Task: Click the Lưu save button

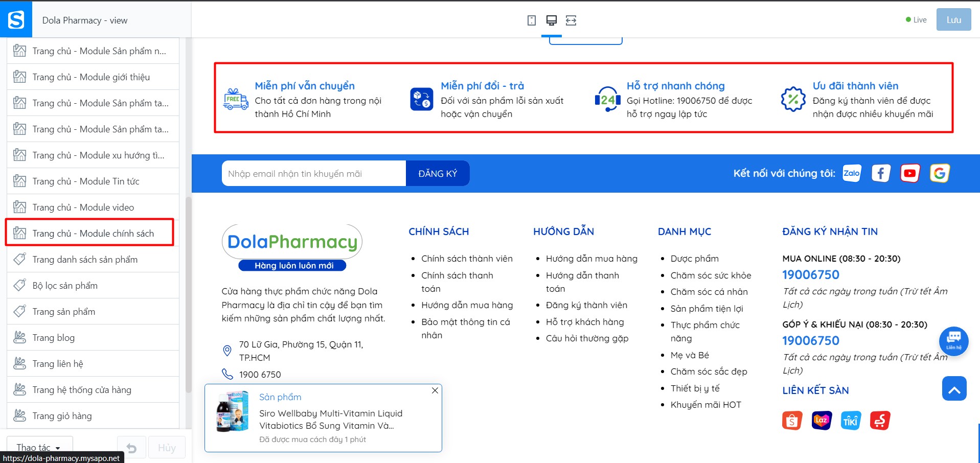Action: pyautogui.click(x=953, y=20)
